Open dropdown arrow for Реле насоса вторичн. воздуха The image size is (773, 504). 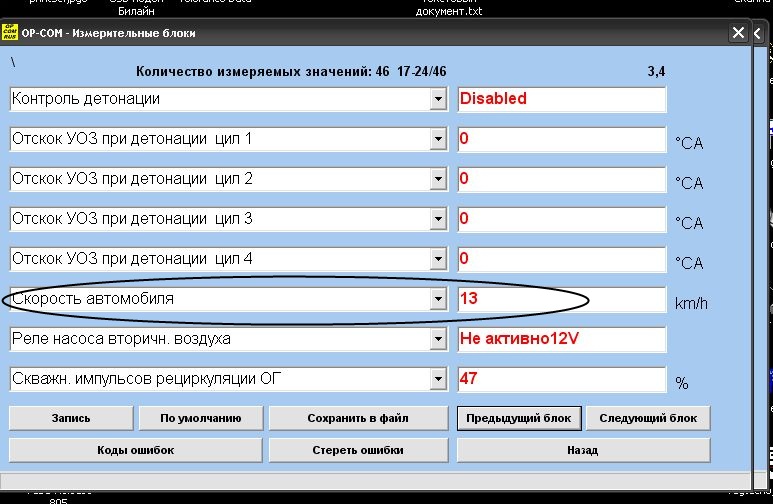click(438, 339)
